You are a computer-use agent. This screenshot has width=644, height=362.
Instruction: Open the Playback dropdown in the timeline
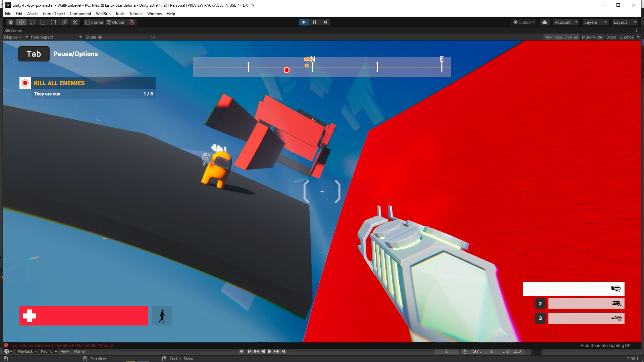(28, 351)
